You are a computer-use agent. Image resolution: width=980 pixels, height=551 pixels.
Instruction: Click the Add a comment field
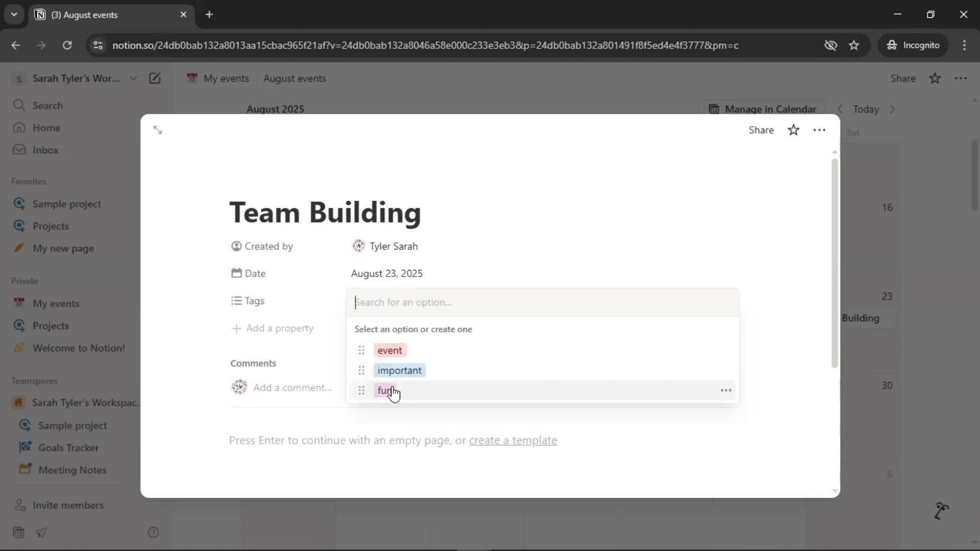tap(292, 388)
